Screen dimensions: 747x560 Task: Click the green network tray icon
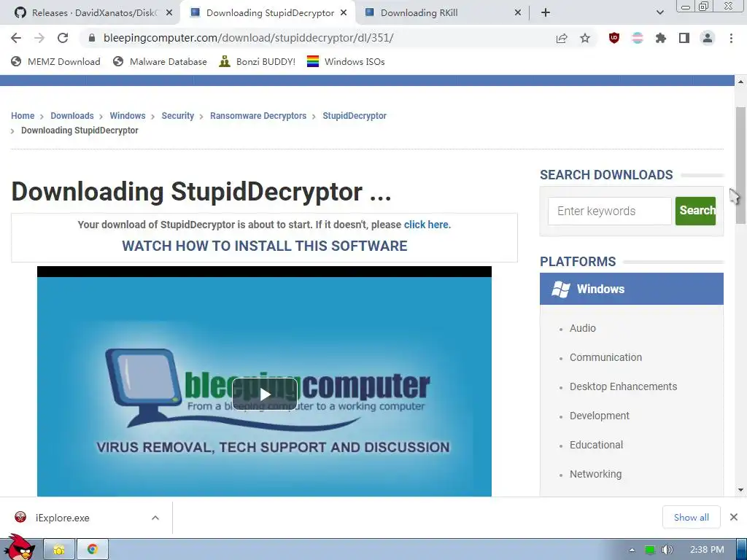(650, 550)
